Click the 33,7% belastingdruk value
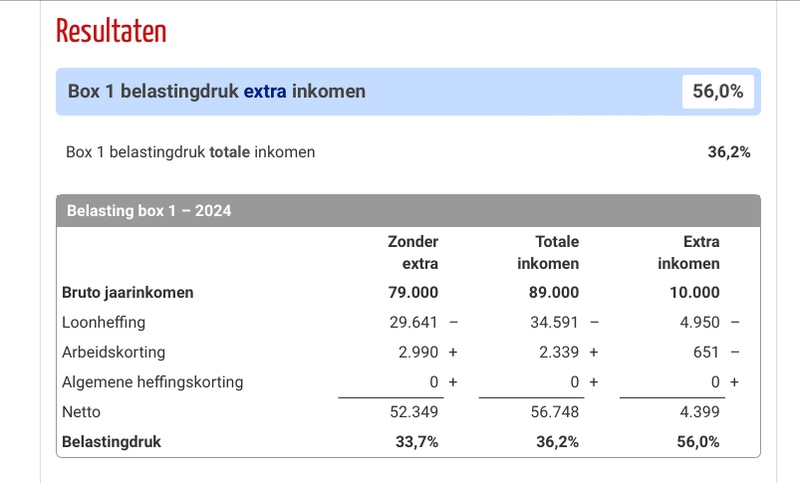The width and height of the screenshot is (800, 483). 415,441
